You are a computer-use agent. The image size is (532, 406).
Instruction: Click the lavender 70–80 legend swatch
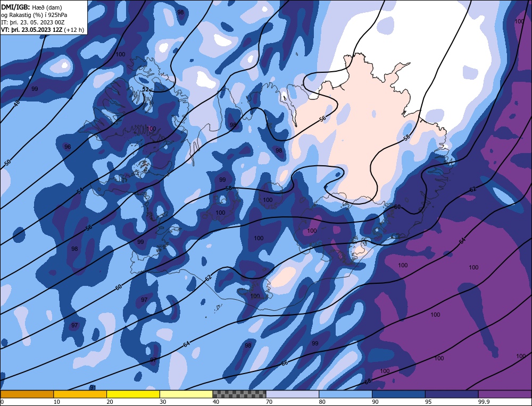[293, 394]
